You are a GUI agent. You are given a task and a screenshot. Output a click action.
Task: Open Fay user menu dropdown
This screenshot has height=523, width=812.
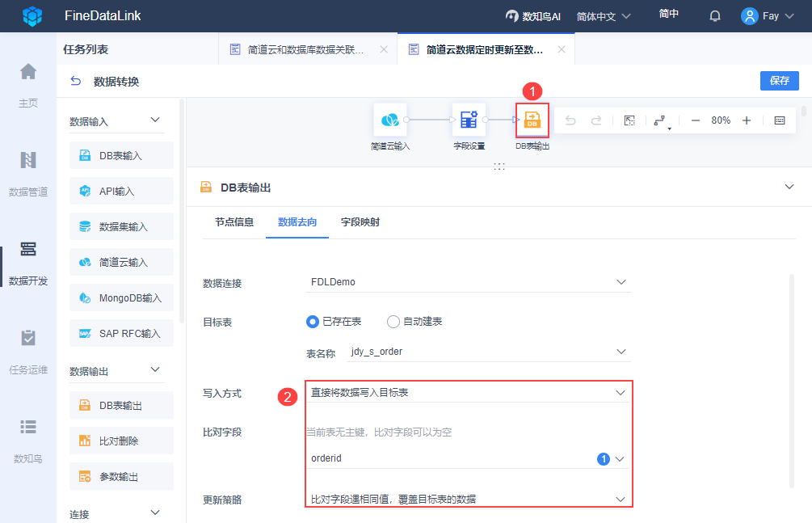[x=789, y=16]
